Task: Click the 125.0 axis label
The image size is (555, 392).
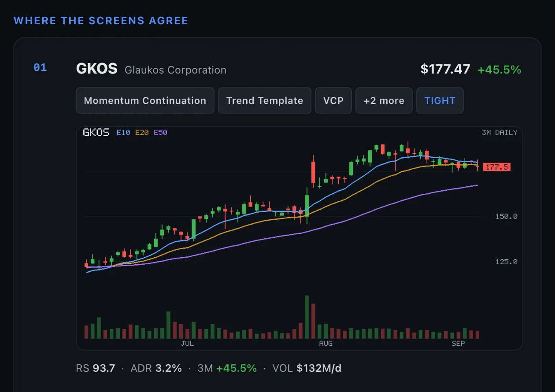Action: 506,262
